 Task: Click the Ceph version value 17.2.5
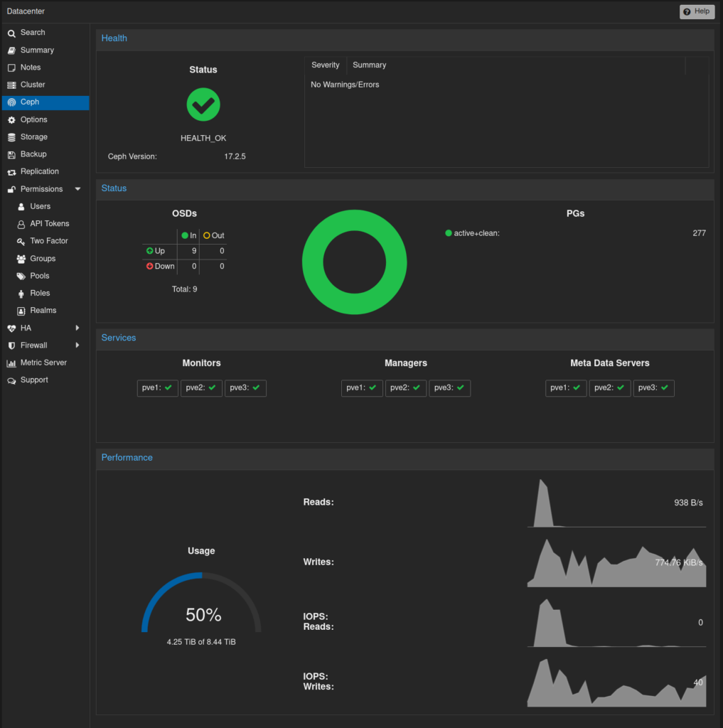coord(235,156)
